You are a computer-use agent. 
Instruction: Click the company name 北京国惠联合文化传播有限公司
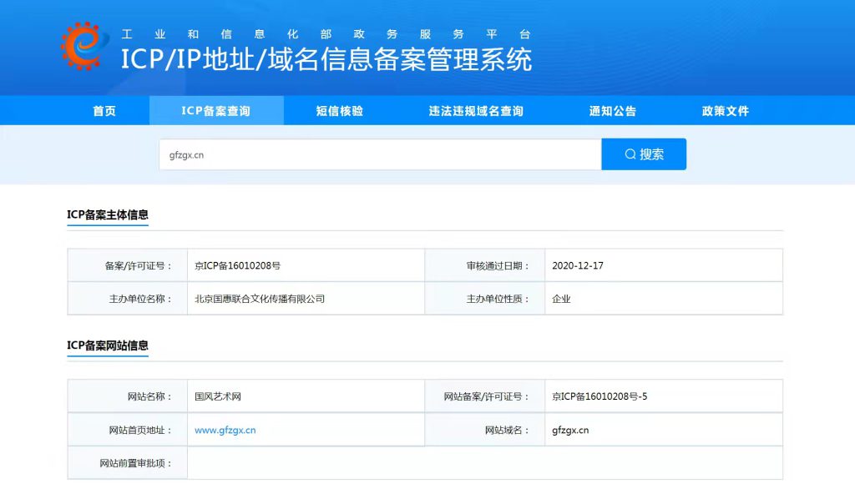[260, 299]
